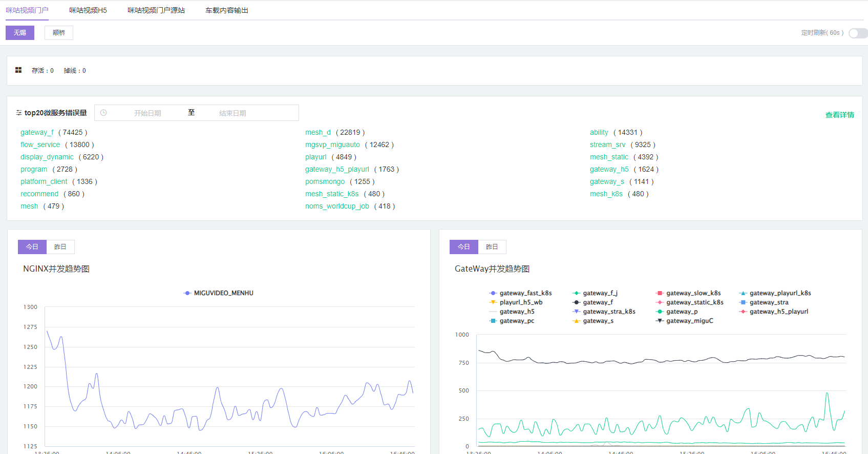The height and width of the screenshot is (454, 868).
Task: Toggle gateway_fast_k8s legend series
Action: point(520,293)
